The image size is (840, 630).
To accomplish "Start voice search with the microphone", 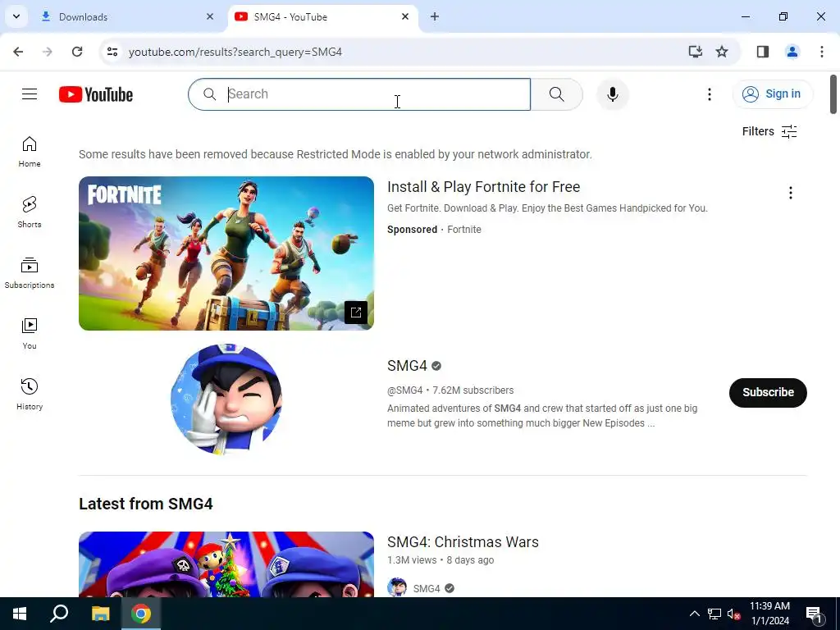I will (612, 94).
